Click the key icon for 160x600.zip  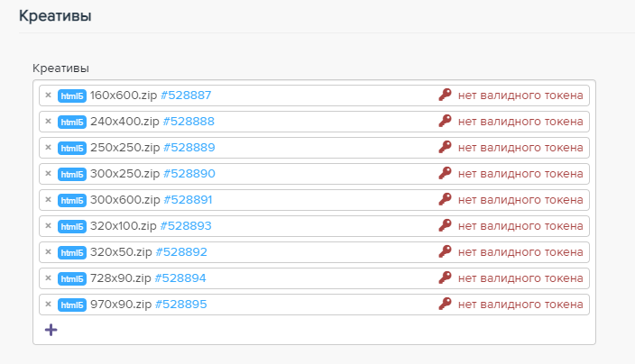[x=444, y=95]
